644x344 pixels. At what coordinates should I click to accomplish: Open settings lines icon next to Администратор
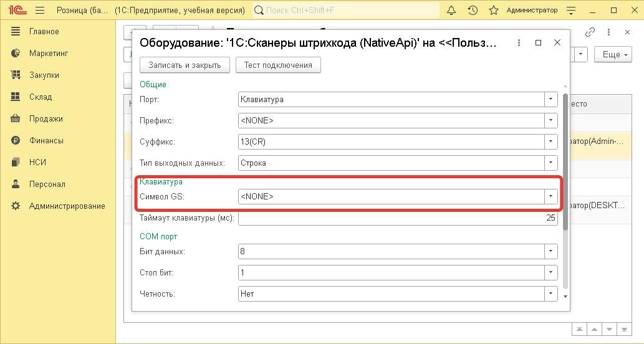click(571, 10)
